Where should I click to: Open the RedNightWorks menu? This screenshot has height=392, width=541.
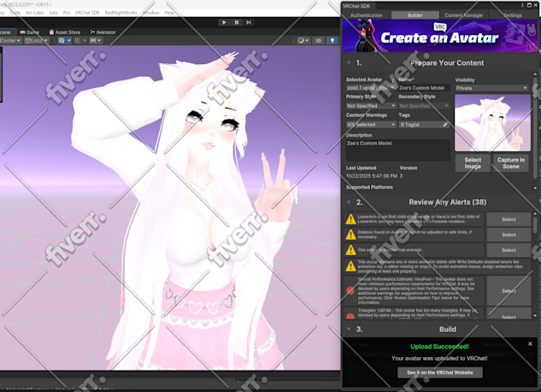pyautogui.click(x=121, y=13)
